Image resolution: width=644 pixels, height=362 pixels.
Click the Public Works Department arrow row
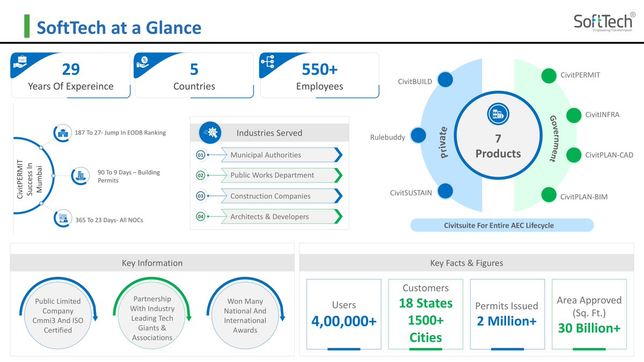coord(282,175)
